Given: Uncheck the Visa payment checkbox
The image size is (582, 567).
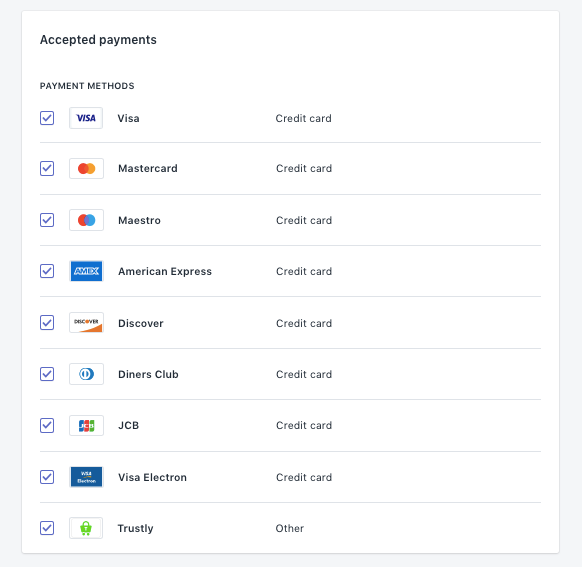Looking at the screenshot, I should [x=47, y=118].
